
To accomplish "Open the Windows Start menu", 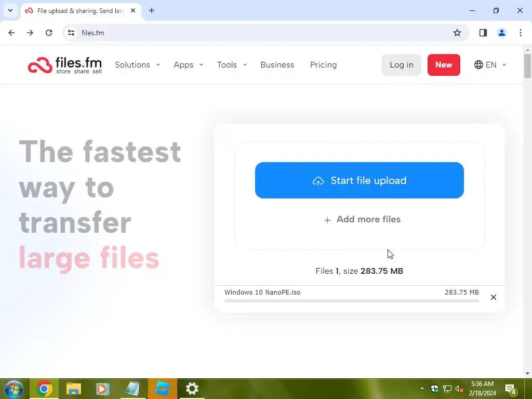I will [x=14, y=389].
